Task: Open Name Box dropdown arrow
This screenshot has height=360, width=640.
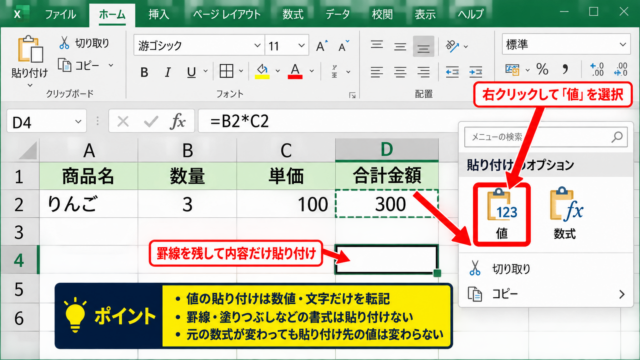Action: pyautogui.click(x=78, y=122)
